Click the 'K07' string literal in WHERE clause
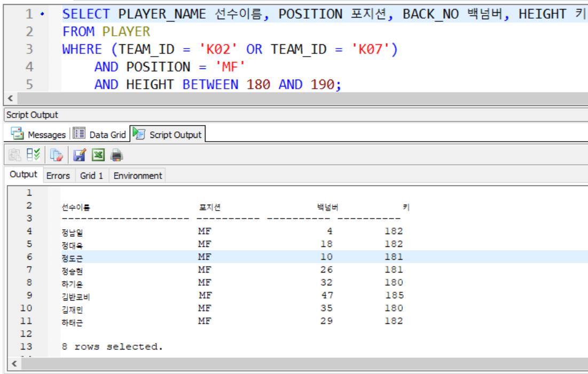 tap(371, 49)
